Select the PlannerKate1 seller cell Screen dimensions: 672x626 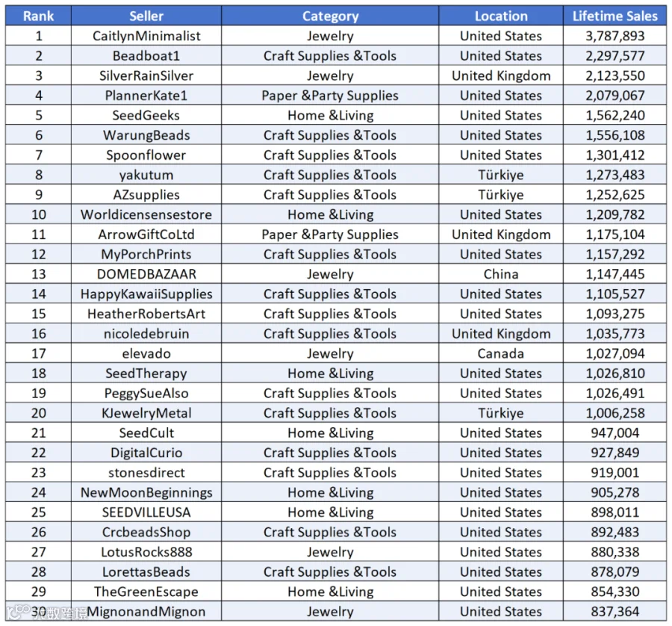tap(146, 96)
